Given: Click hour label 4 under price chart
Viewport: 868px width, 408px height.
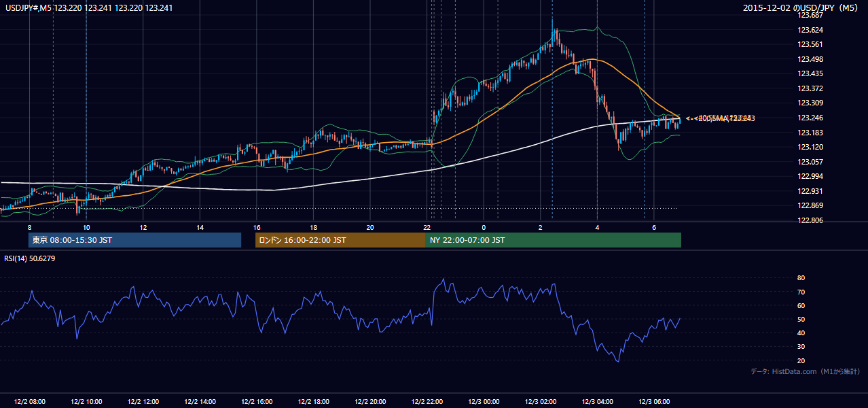Looking at the screenshot, I should (598, 227).
